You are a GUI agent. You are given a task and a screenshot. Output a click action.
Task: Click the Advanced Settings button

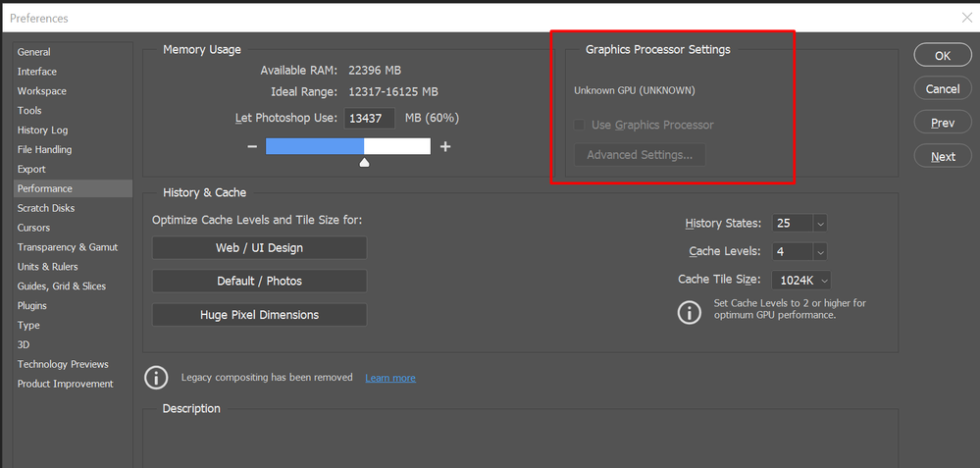click(640, 155)
